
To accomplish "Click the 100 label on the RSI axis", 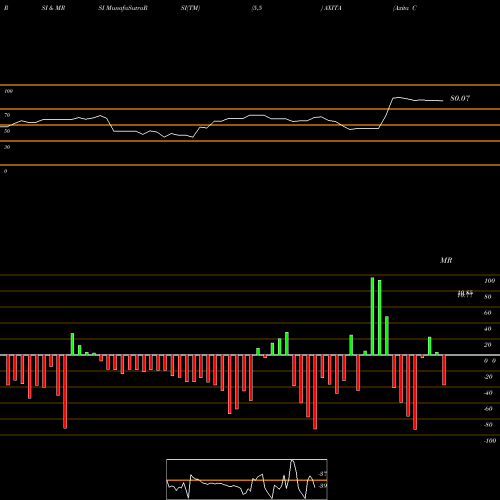I will 8,91.
